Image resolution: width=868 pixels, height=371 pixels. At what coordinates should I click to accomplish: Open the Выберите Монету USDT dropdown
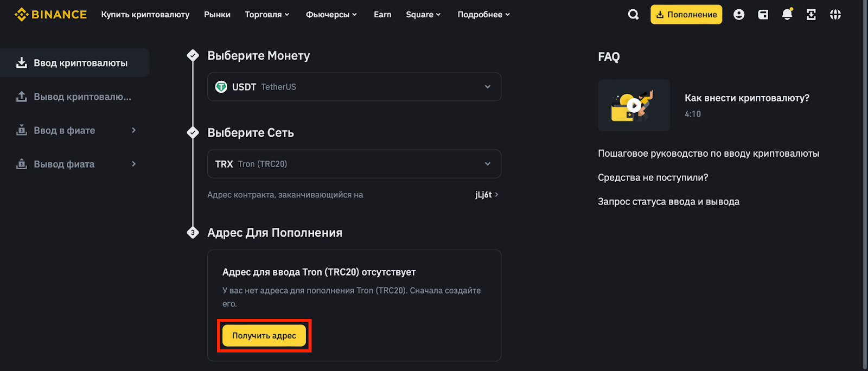click(x=354, y=87)
